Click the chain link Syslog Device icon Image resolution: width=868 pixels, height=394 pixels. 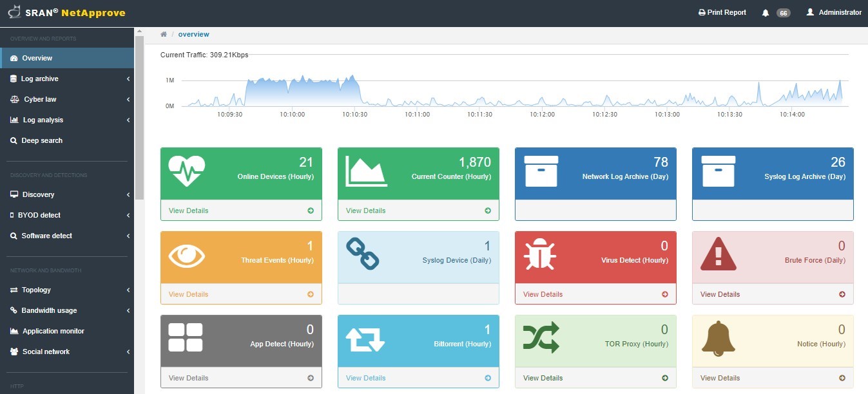coord(363,254)
